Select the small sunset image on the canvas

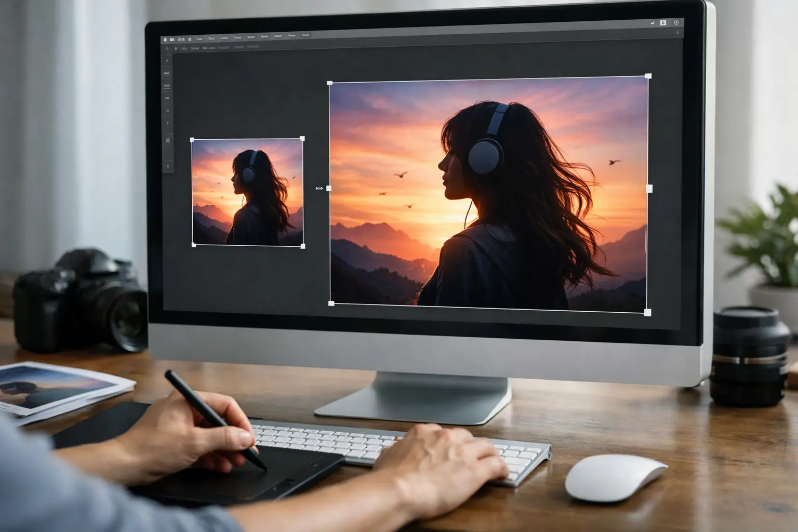click(x=248, y=192)
